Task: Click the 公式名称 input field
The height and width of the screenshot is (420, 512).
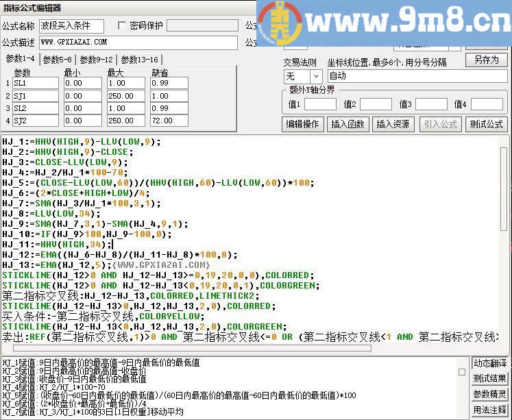Action: coord(71,26)
